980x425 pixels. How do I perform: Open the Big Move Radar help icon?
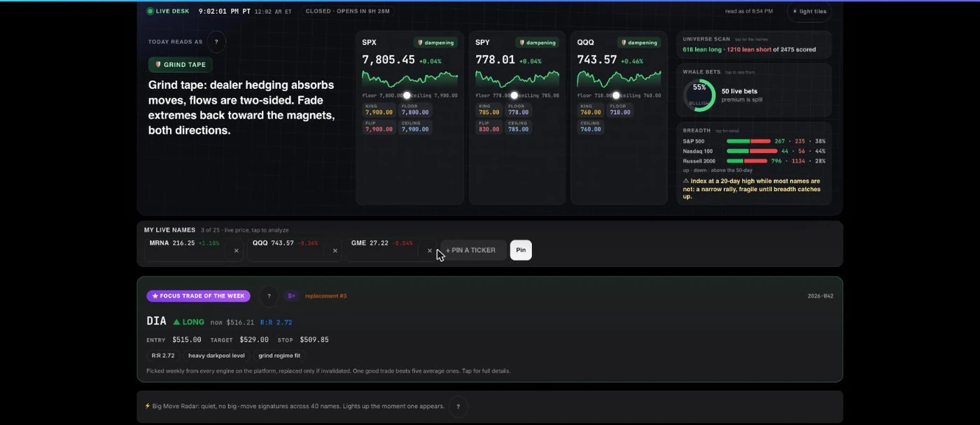pos(458,407)
